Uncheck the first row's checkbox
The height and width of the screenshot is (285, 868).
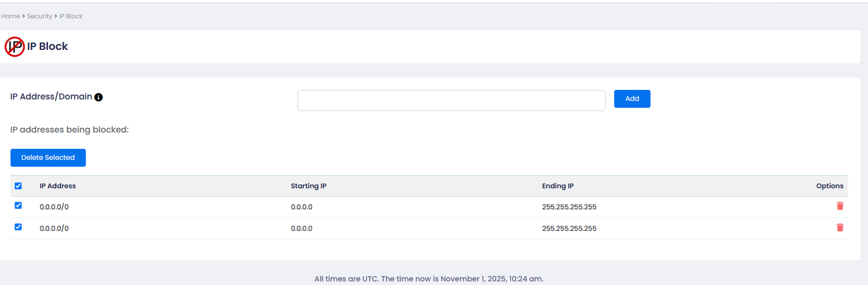[x=18, y=205]
